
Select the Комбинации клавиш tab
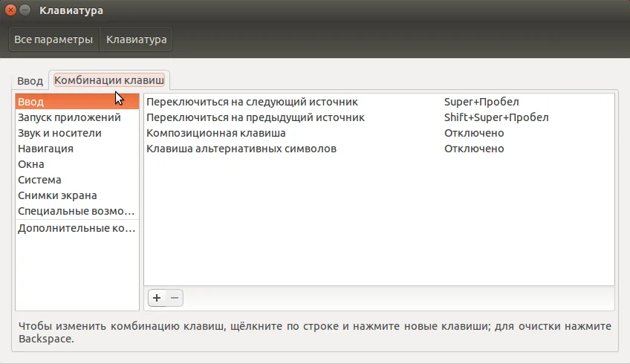pyautogui.click(x=109, y=80)
